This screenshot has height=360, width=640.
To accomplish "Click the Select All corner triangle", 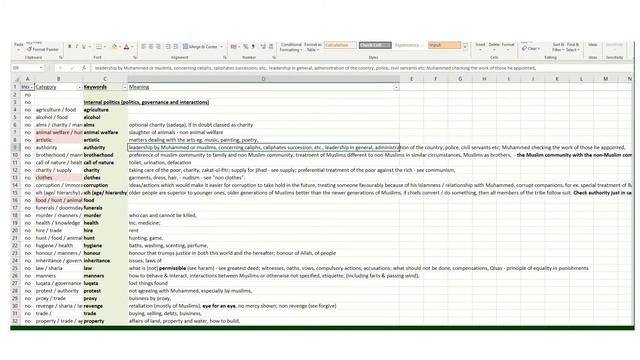I will (x=16, y=79).
